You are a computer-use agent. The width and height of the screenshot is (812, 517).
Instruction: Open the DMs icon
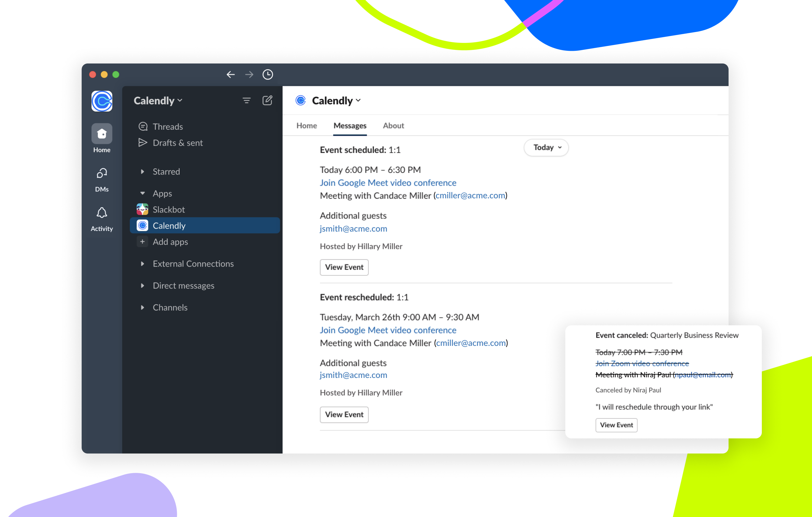click(102, 173)
